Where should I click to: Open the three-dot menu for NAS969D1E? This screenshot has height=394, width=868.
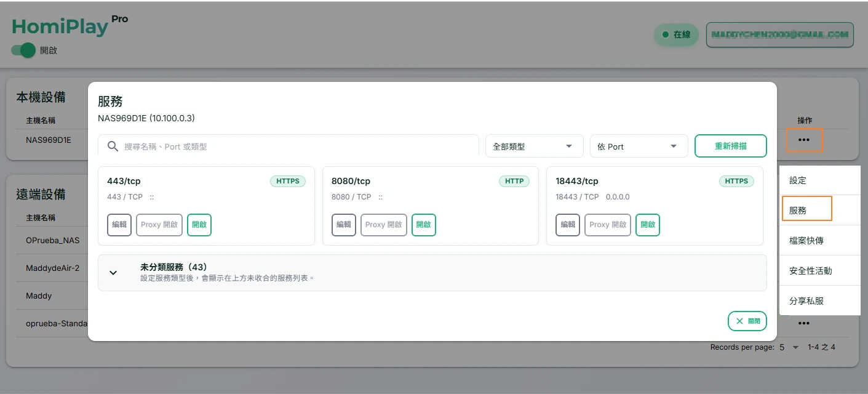pyautogui.click(x=804, y=140)
